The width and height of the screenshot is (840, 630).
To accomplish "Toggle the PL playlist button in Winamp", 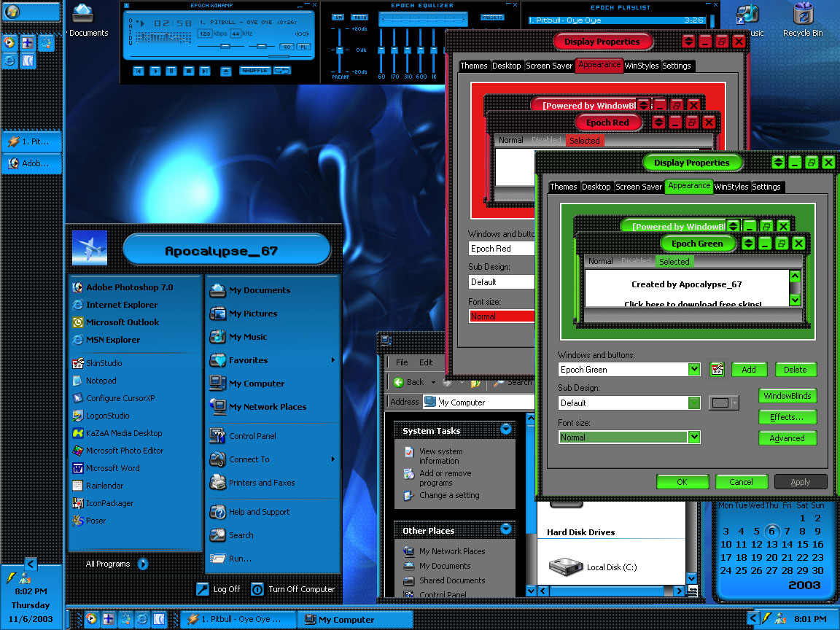I will tap(304, 47).
